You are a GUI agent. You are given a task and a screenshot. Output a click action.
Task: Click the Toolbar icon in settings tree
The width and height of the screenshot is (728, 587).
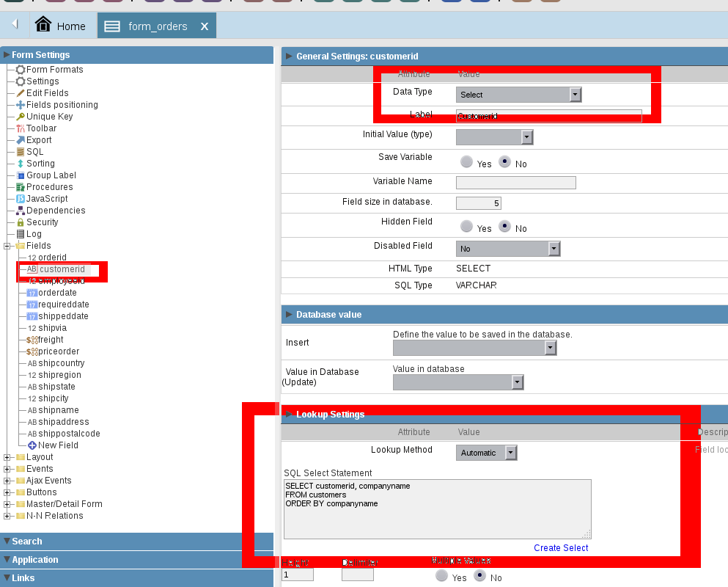21,128
